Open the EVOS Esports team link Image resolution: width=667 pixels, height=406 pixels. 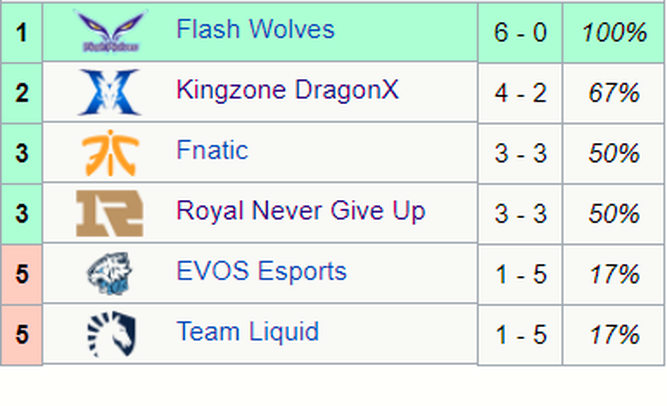click(262, 272)
